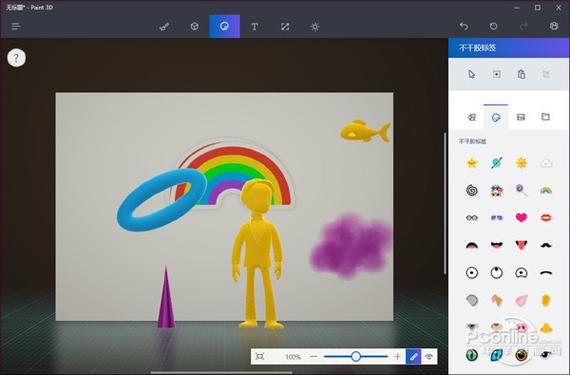Image resolution: width=570 pixels, height=375 pixels.
Task: Open the hamburger menu
Action: pos(16,27)
